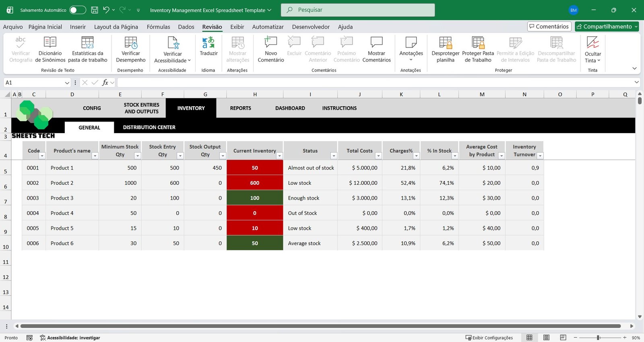Open the Fórmulas ribbon tab

pyautogui.click(x=158, y=27)
